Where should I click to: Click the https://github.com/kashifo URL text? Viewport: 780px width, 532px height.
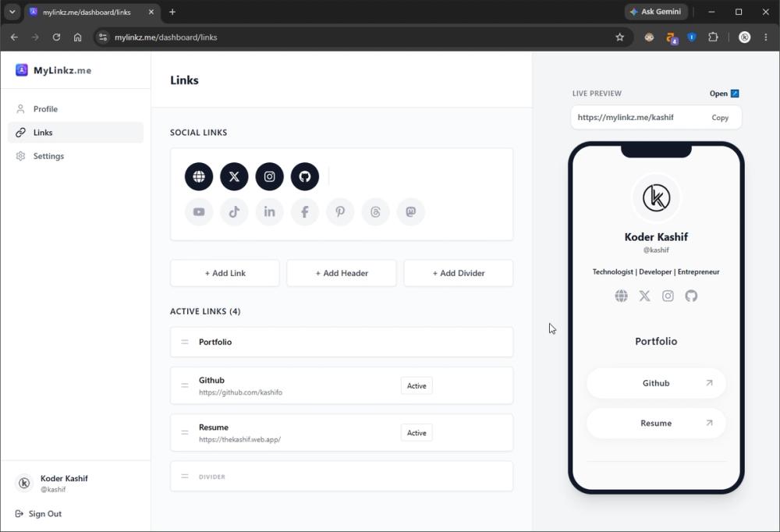[x=240, y=392]
